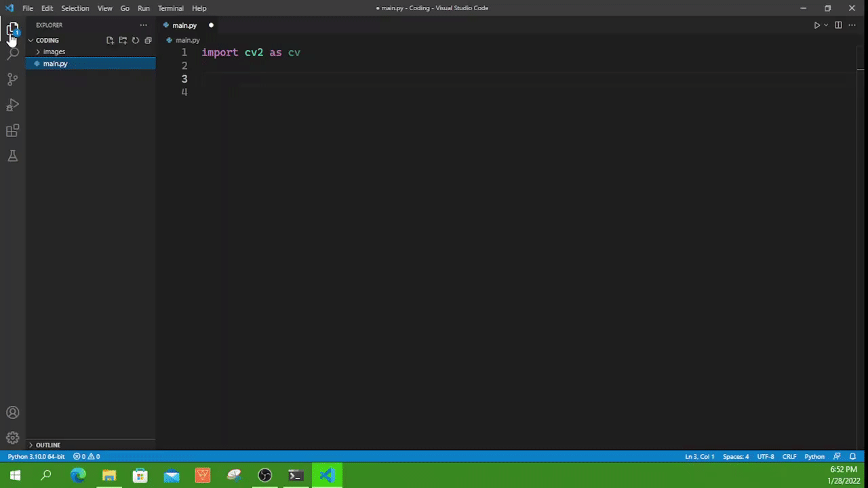
Task: Select main.py in the Explorer
Action: (55, 63)
